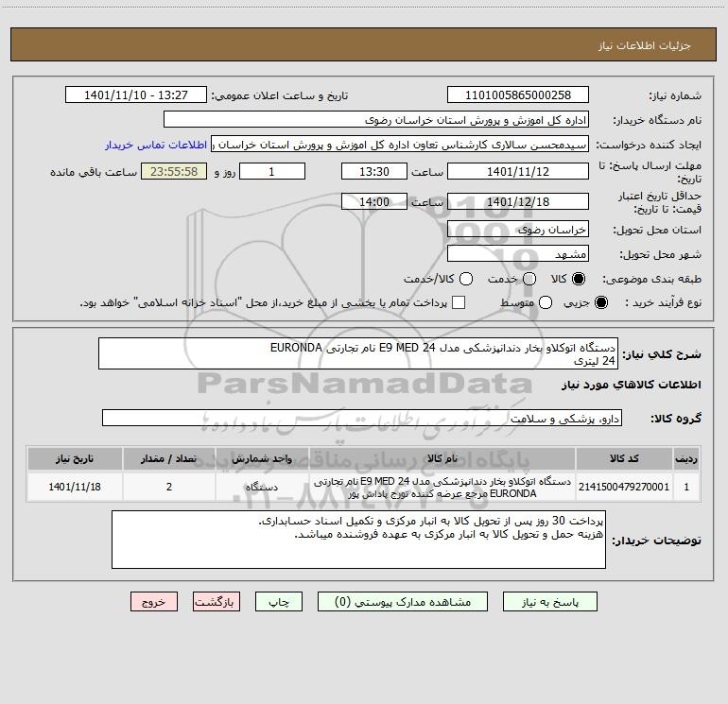Open the اطلاعات تماس خریدار link
This screenshot has height=704, width=728.
(x=156, y=145)
